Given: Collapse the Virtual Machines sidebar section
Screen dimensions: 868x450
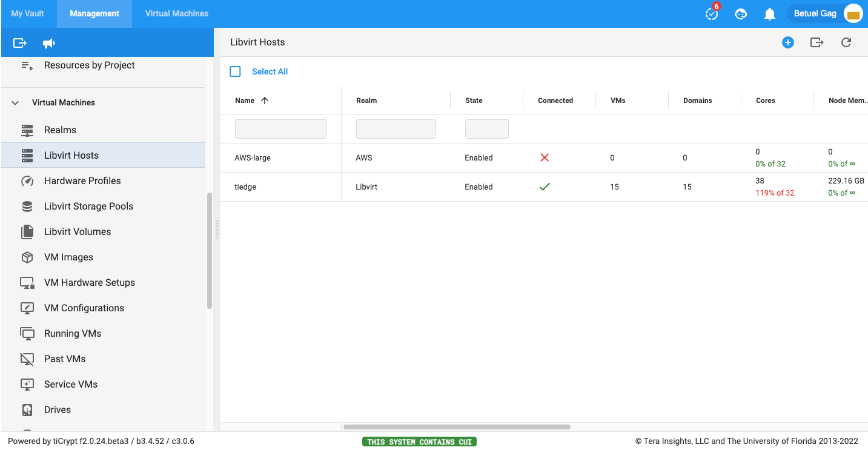Looking at the screenshot, I should click(16, 103).
